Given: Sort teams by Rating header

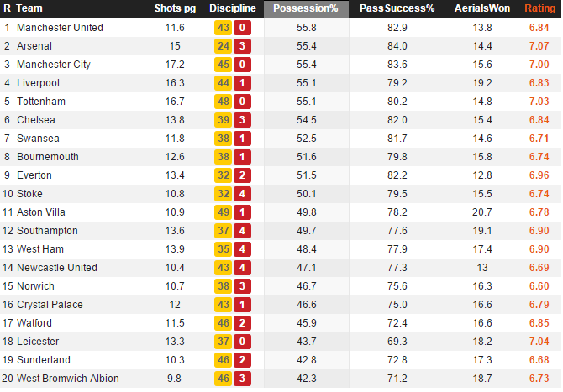Looking at the screenshot, I should tap(539, 8).
